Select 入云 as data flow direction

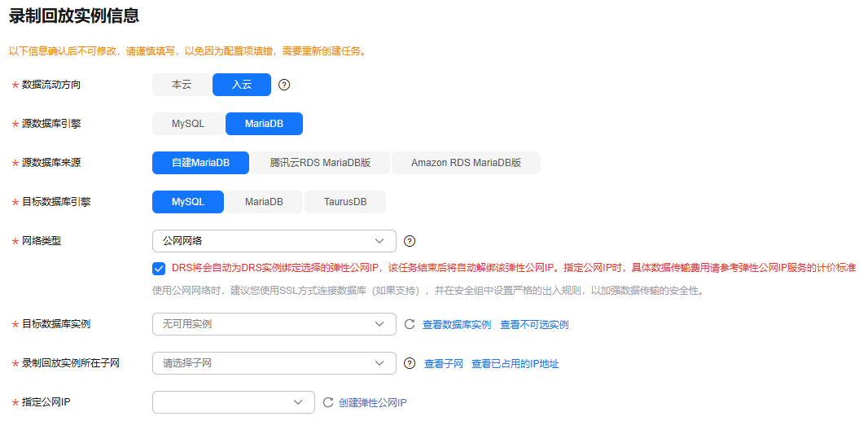242,85
